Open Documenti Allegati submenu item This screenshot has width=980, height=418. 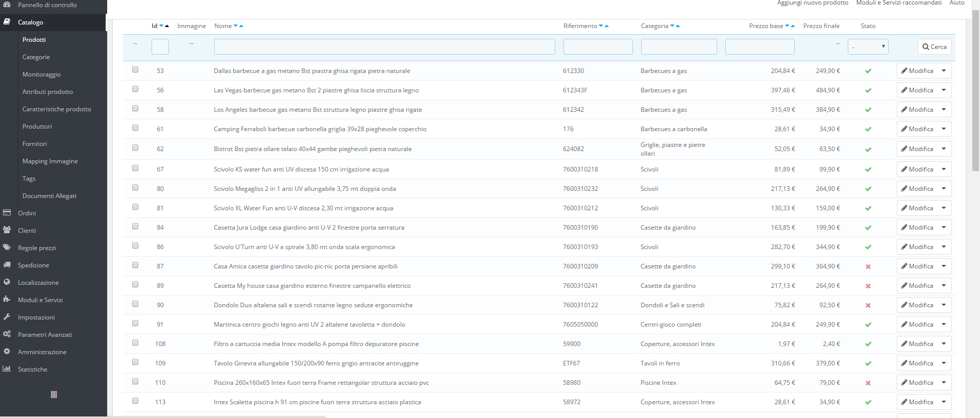coord(49,196)
